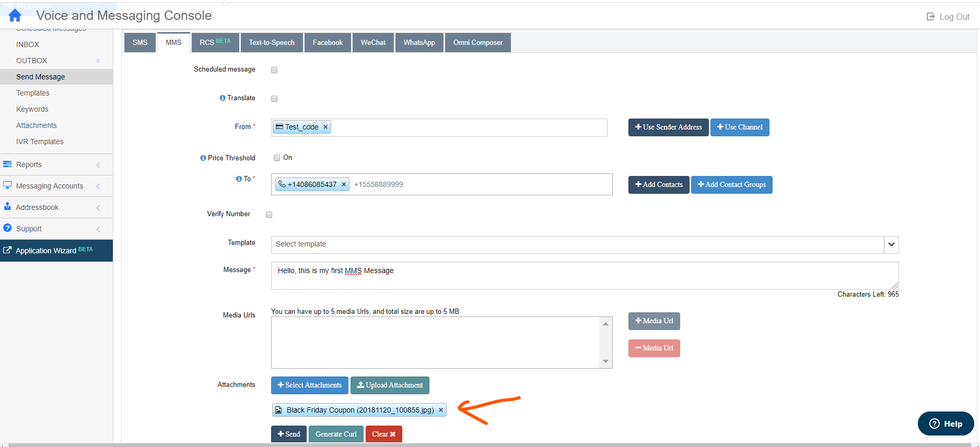Enable the Scheduled message checkbox
This screenshot has width=980, height=447.
point(274,70)
